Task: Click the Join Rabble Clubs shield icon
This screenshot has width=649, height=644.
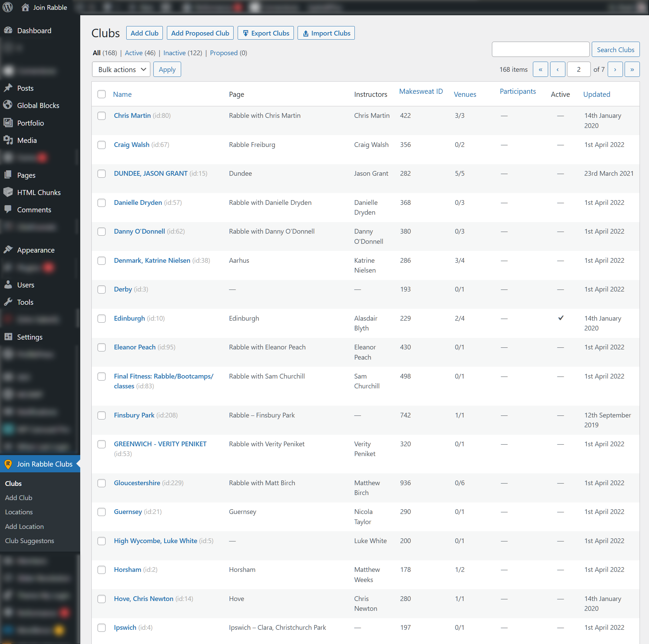Action: click(8, 464)
